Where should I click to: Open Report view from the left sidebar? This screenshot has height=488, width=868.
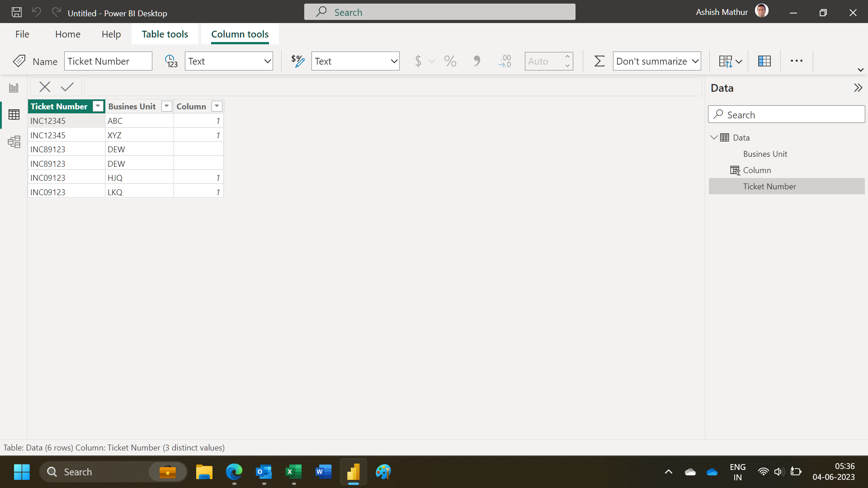pos(14,88)
